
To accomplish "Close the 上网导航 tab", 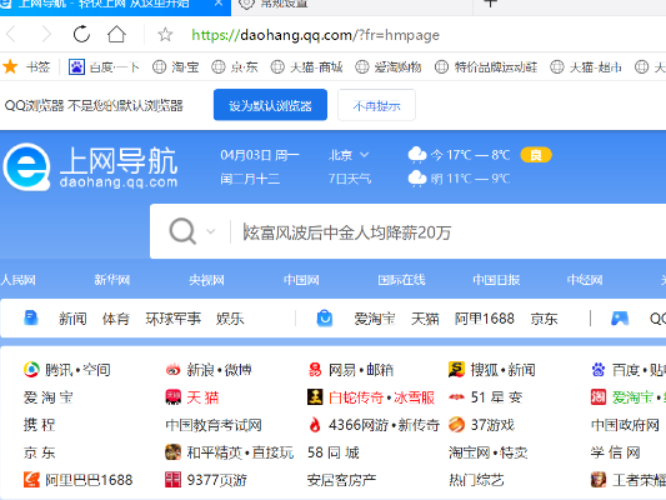I will (218, 4).
